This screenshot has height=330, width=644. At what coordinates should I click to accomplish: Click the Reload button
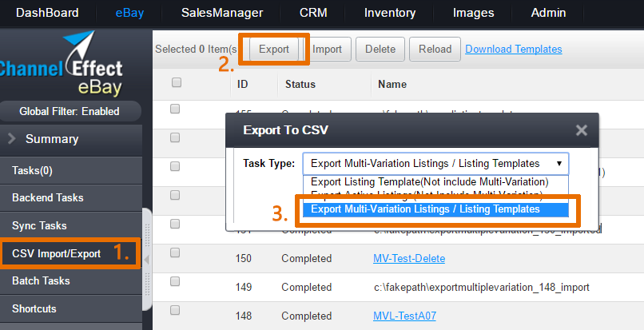click(x=435, y=49)
